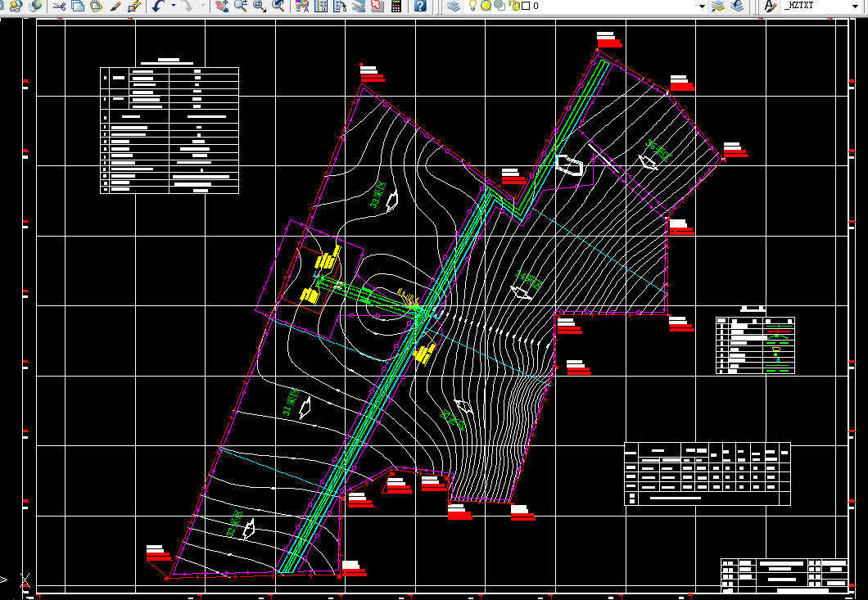This screenshot has width=868, height=600.
Task: Open the QuickCalc calculator
Action: click(x=396, y=6)
